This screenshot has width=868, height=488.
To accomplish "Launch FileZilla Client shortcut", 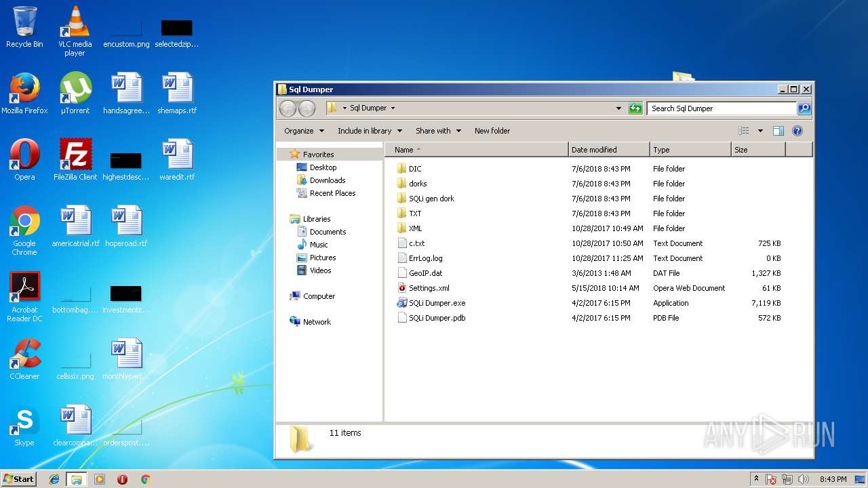I will (75, 160).
